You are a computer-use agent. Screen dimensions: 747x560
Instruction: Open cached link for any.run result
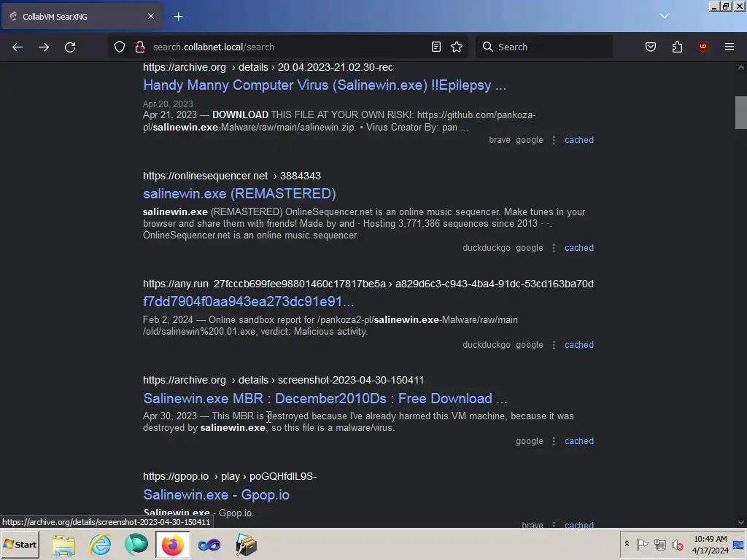[578, 345]
